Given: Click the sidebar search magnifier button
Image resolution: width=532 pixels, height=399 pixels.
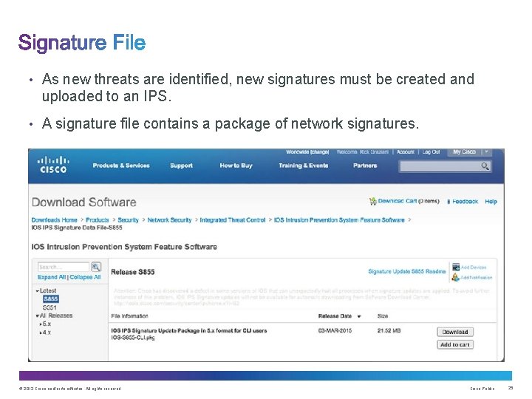Looking at the screenshot, I should coord(96,267).
